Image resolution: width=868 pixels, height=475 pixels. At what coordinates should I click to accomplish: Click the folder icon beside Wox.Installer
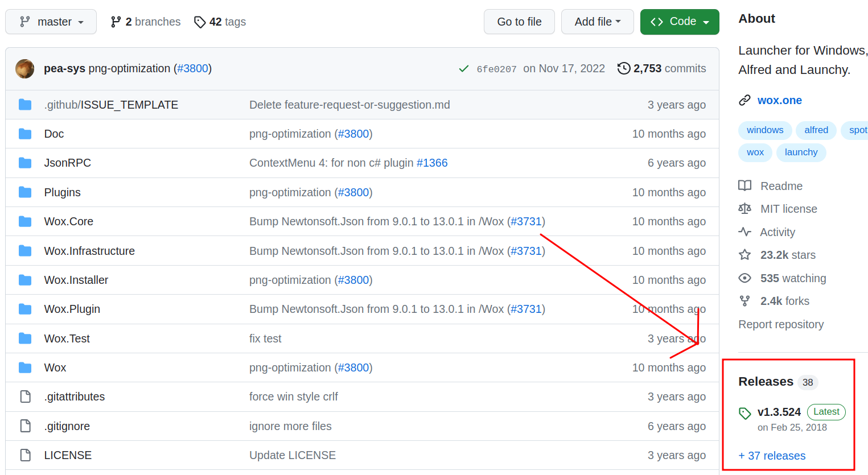[25, 280]
